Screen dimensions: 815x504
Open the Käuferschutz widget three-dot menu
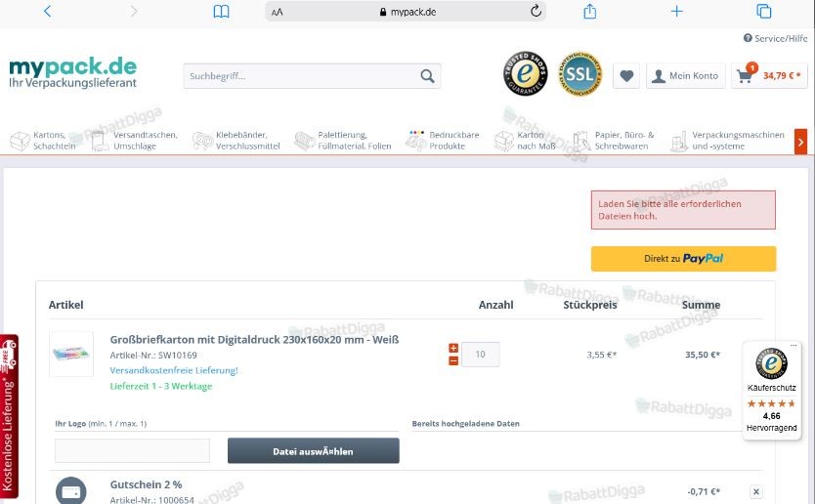[794, 346]
